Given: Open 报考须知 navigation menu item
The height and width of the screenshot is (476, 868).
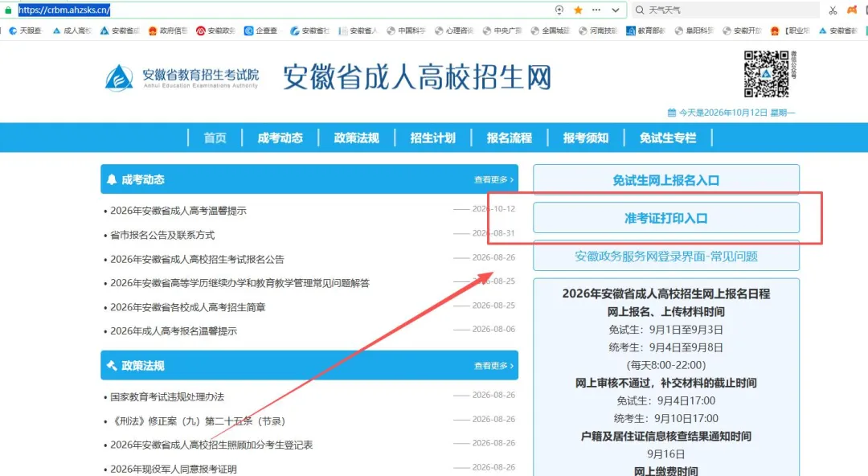Looking at the screenshot, I should (586, 138).
